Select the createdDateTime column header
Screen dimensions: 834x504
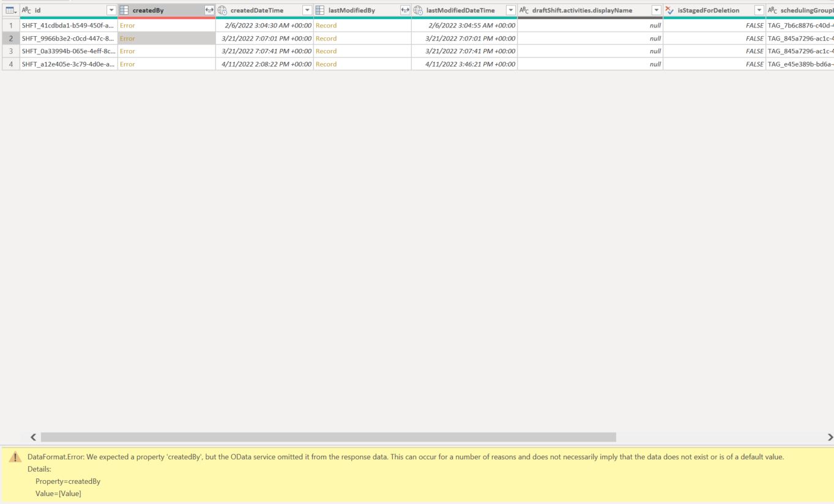click(264, 10)
